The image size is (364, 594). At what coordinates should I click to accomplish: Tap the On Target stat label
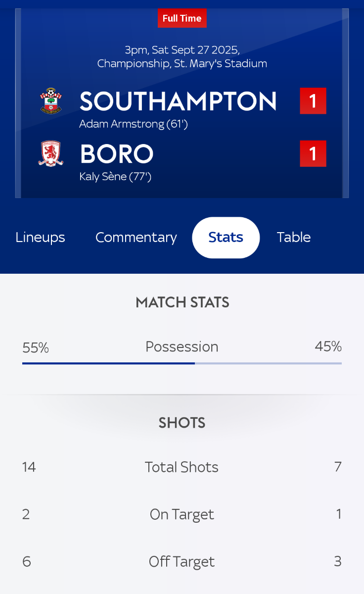(182, 514)
